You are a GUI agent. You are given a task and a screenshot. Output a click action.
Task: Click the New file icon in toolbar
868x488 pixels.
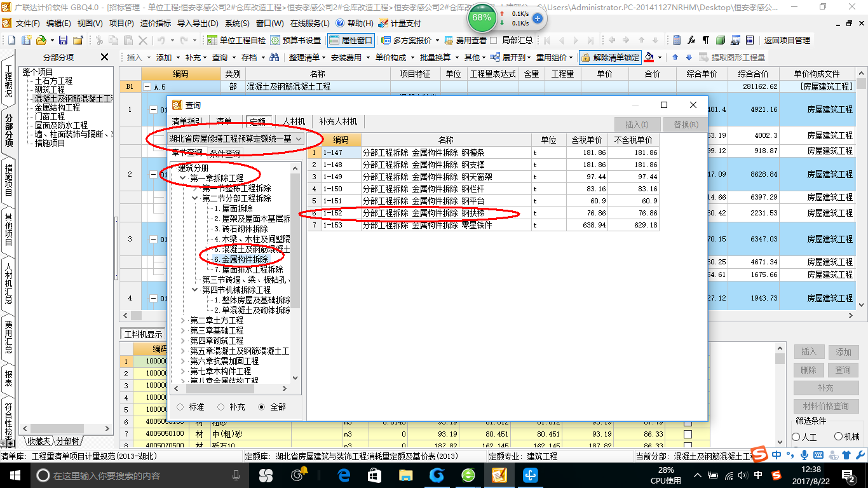12,40
